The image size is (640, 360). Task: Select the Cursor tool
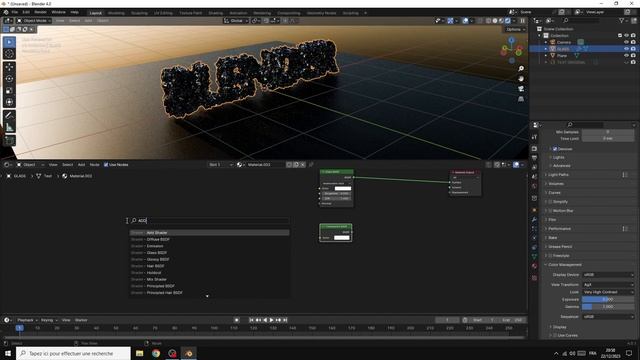[x=9, y=53]
